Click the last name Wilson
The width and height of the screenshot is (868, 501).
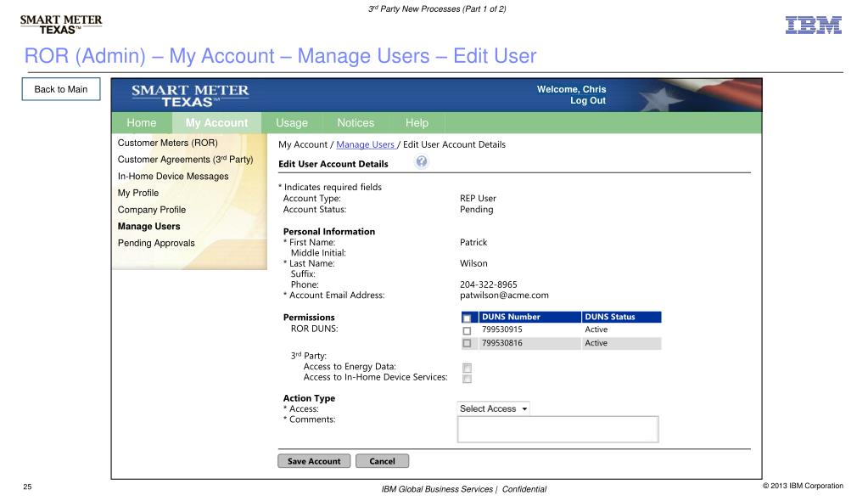click(473, 263)
